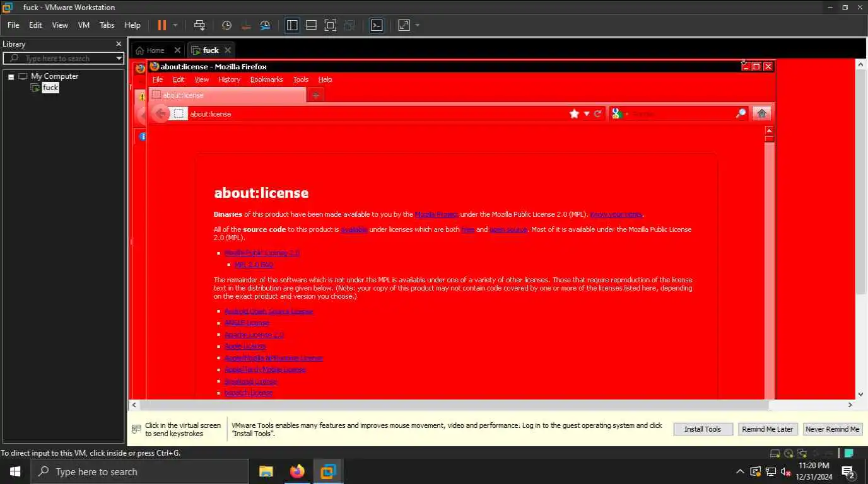This screenshot has height=484, width=868.
Task: Select the VM entry under My Computer
Action: click(x=50, y=88)
